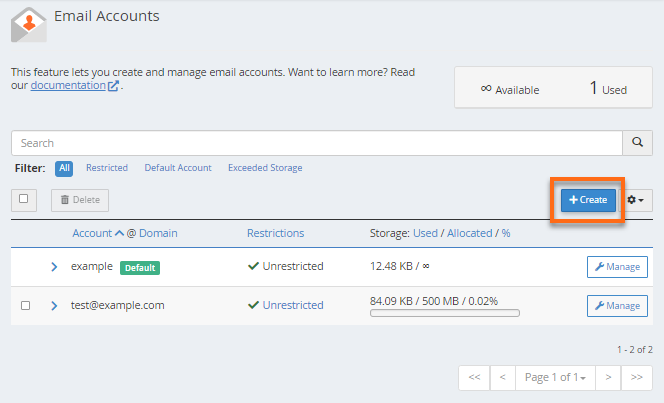Click into the Search field
This screenshot has height=403, width=664.
(316, 143)
